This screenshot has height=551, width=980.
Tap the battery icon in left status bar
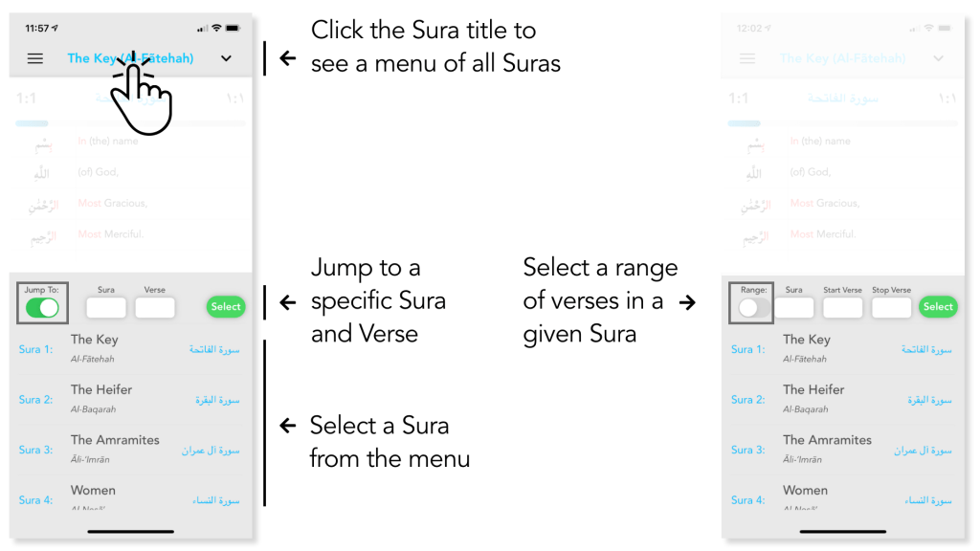click(x=235, y=28)
